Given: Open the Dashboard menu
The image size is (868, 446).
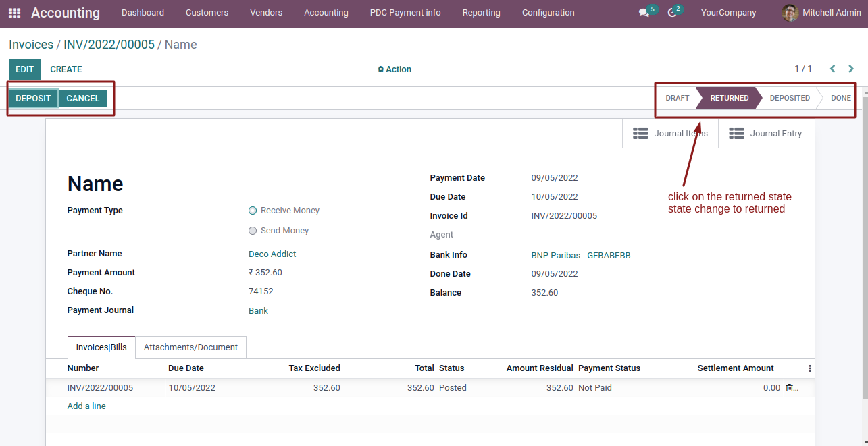Looking at the screenshot, I should (x=143, y=13).
